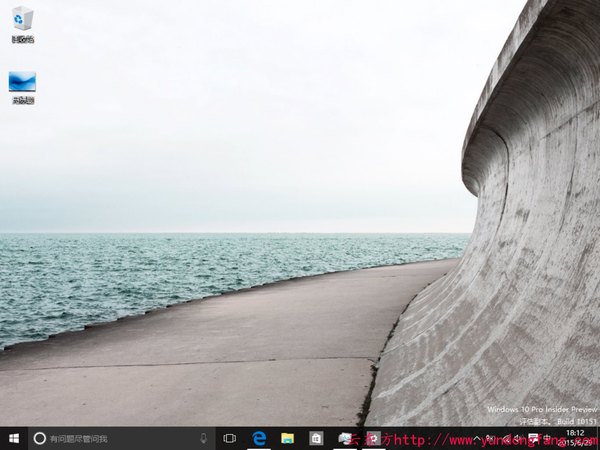The width and height of the screenshot is (600, 450).
Task: Open the Store app from taskbar
Action: coord(316,439)
